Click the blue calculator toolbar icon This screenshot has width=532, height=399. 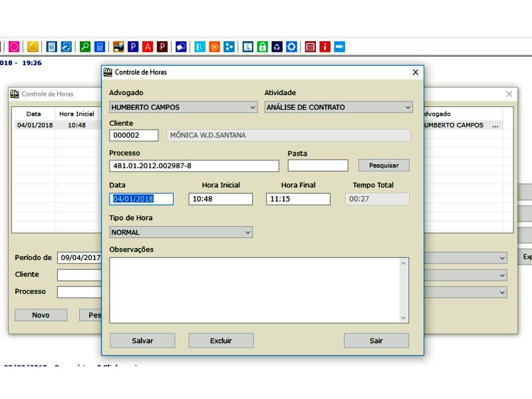coord(99,47)
